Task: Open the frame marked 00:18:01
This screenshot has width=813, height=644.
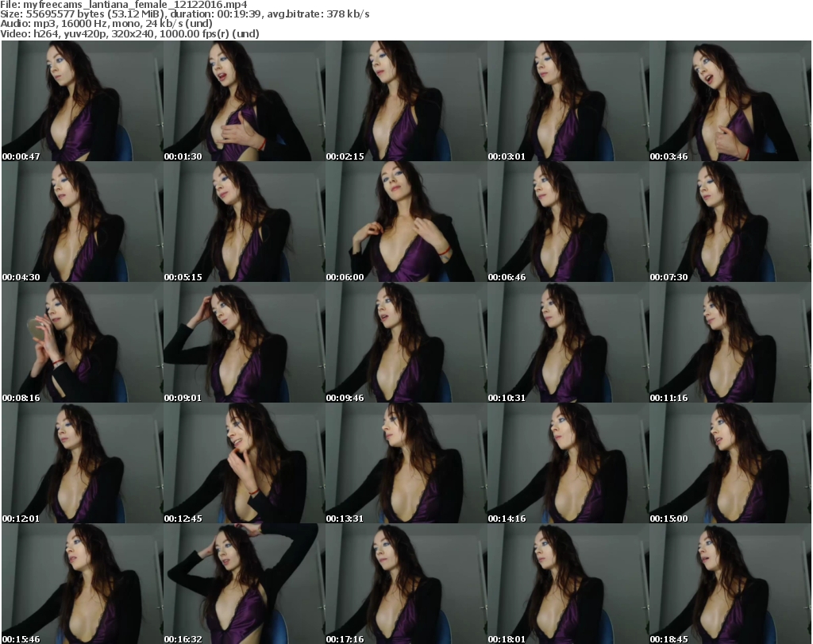Action: pos(568,584)
